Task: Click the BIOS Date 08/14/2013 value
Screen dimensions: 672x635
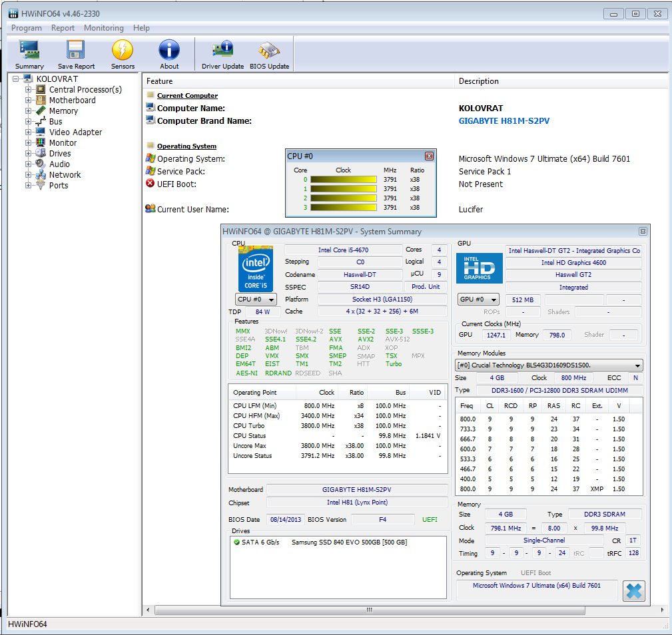Action: tap(286, 519)
